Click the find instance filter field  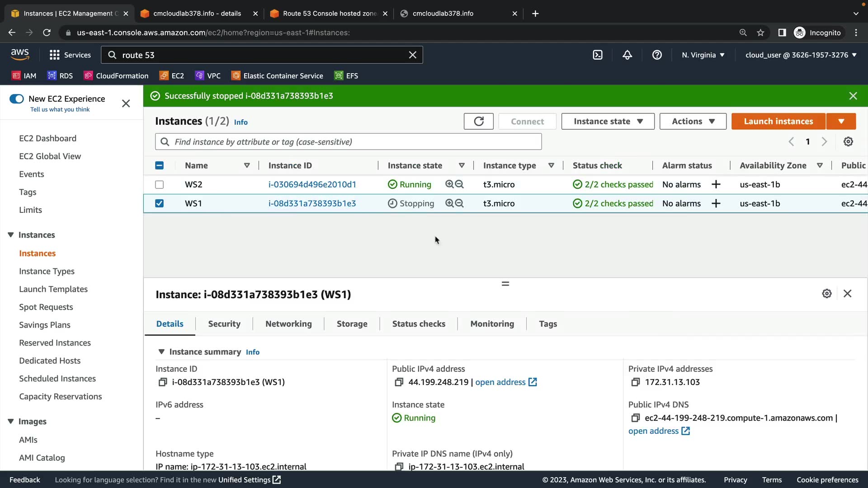tap(348, 142)
